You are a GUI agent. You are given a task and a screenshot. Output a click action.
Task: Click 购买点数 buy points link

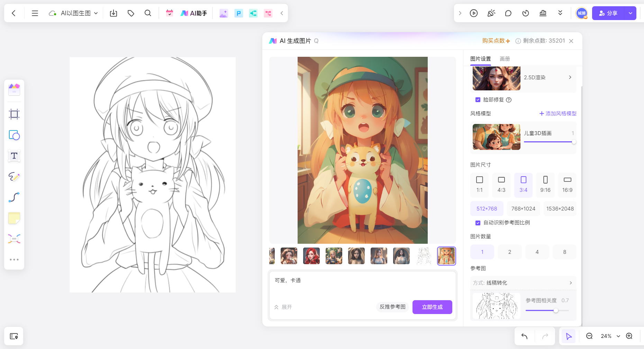pyautogui.click(x=496, y=41)
